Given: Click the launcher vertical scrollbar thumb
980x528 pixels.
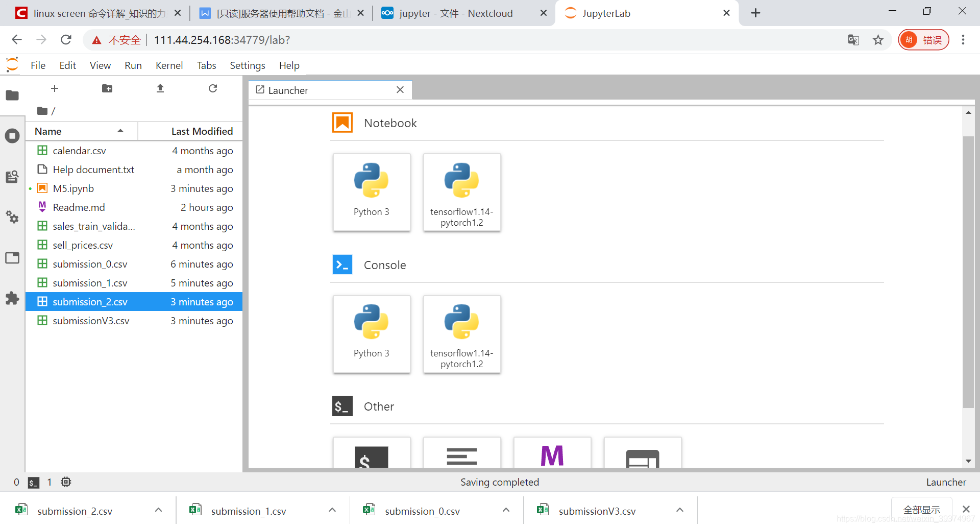Looking at the screenshot, I should point(968,272).
